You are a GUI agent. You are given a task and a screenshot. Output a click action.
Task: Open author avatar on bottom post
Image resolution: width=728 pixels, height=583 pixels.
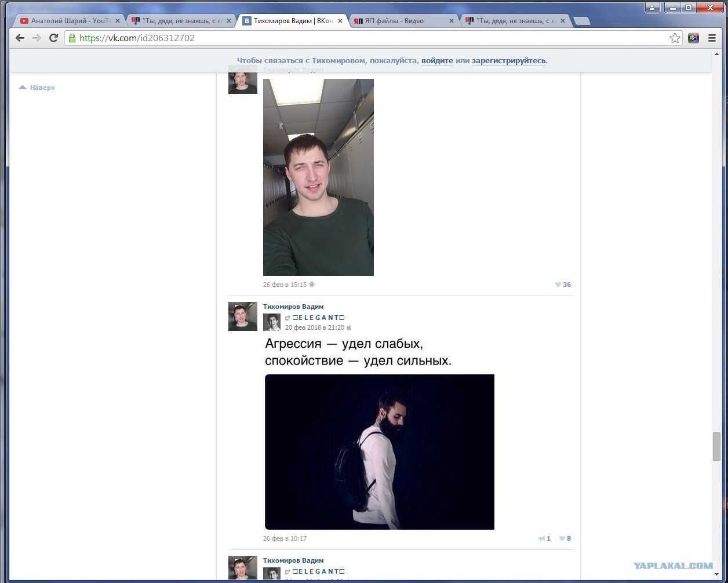pyautogui.click(x=243, y=567)
